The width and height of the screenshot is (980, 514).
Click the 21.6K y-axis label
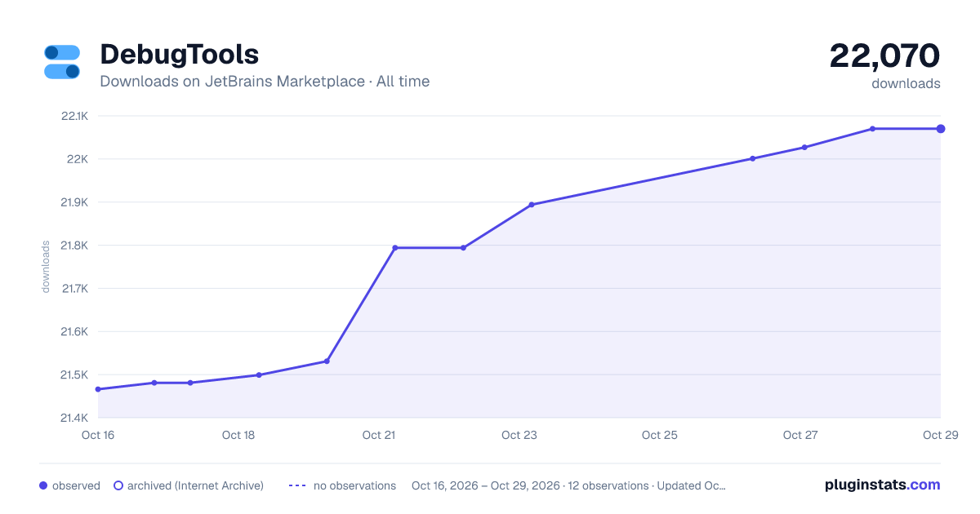[74, 332]
